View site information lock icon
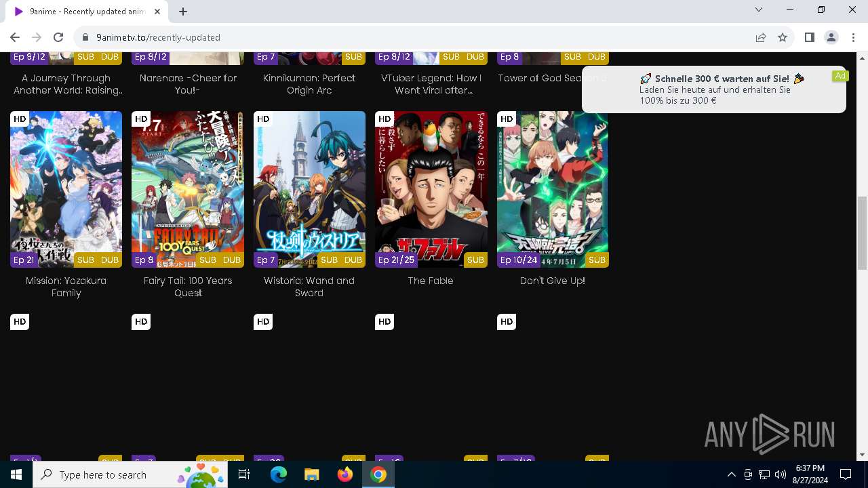Image resolution: width=868 pixels, height=488 pixels. pos(85,37)
